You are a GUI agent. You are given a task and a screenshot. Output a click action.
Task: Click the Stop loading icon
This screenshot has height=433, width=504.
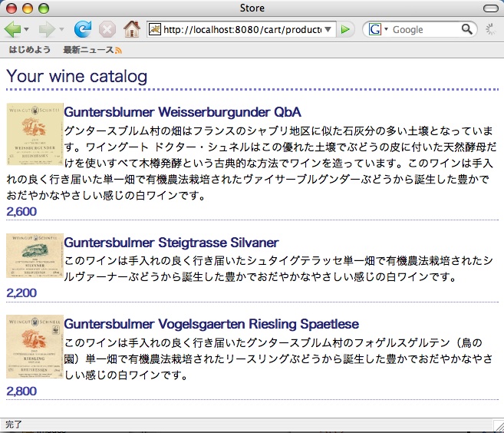[107, 29]
